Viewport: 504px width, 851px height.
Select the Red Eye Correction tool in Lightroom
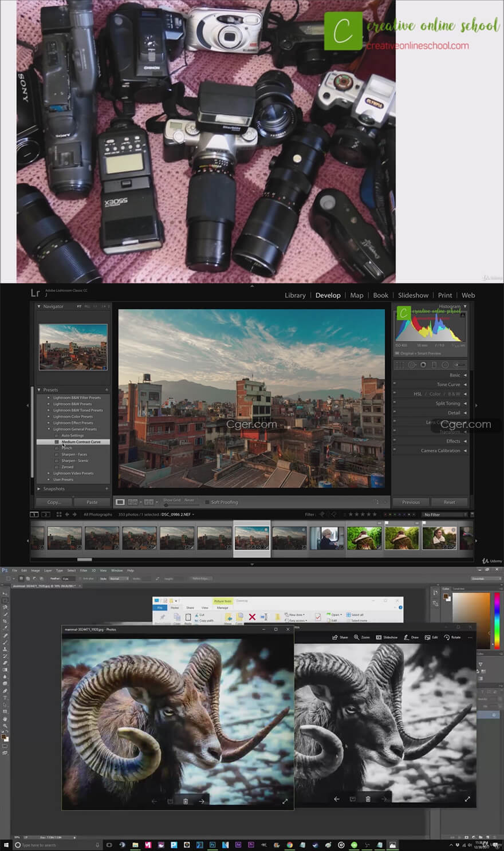coord(423,365)
